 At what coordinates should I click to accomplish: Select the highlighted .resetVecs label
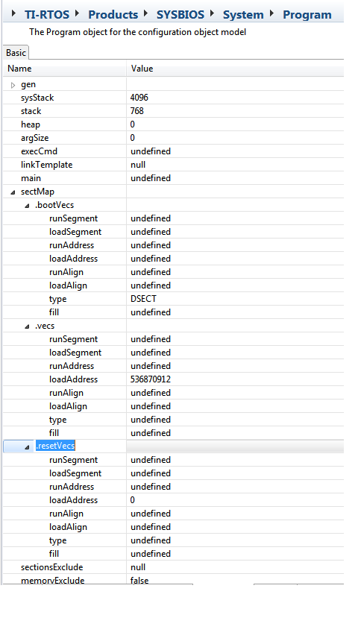click(55, 446)
